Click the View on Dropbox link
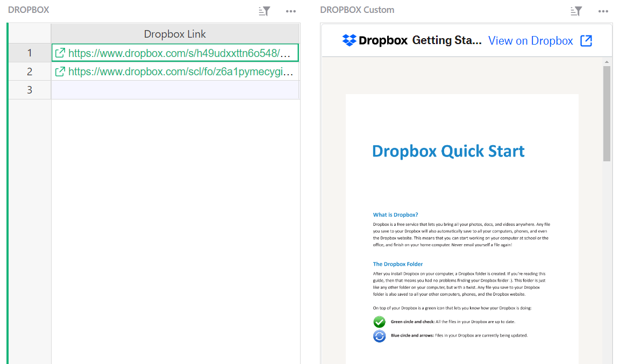620x364 pixels. click(530, 41)
